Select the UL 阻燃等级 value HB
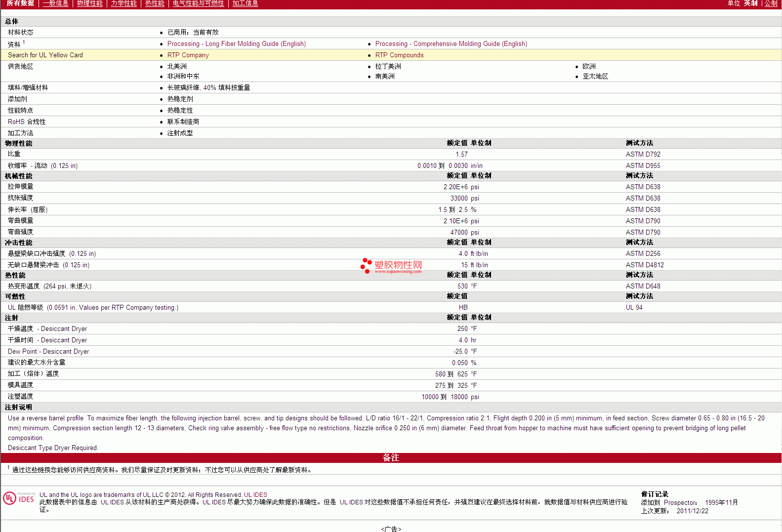782x532 pixels. (x=463, y=308)
